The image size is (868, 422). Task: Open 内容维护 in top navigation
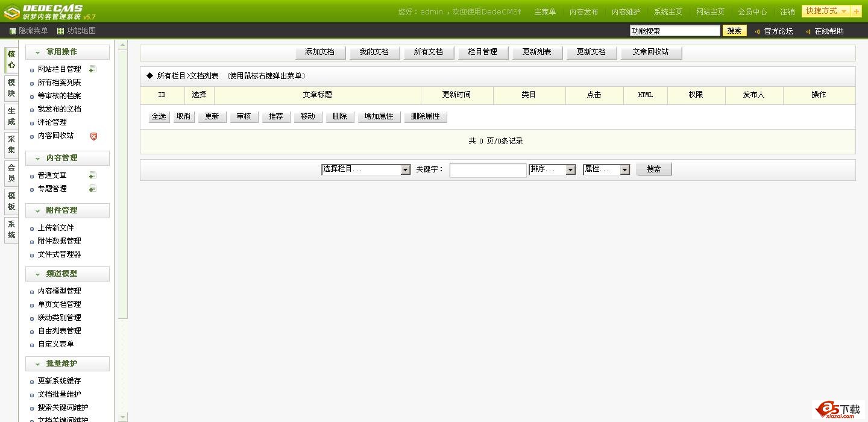coord(626,12)
